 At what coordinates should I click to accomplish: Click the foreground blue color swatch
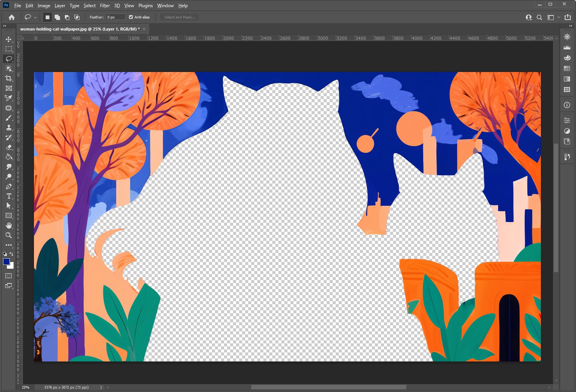point(6,262)
